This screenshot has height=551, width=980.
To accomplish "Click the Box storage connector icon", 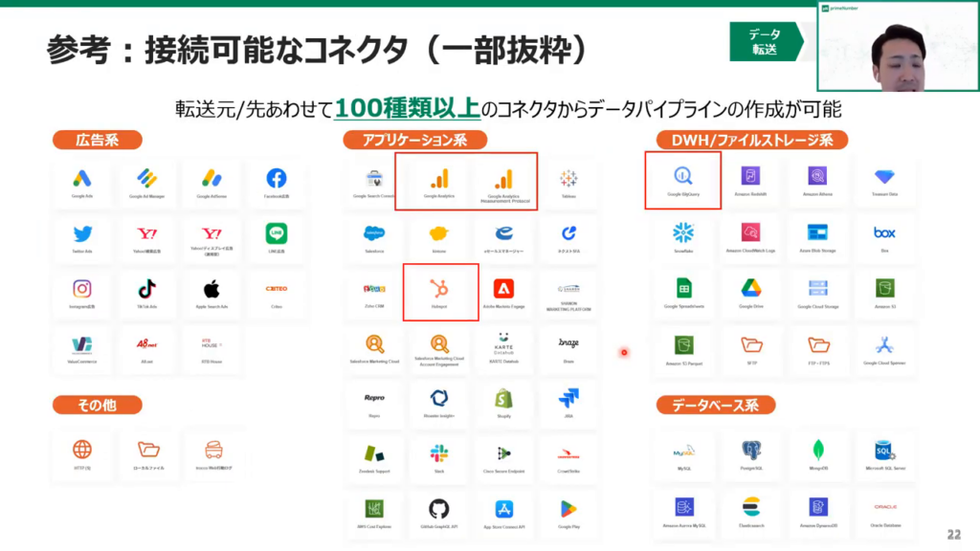I will pos(883,232).
